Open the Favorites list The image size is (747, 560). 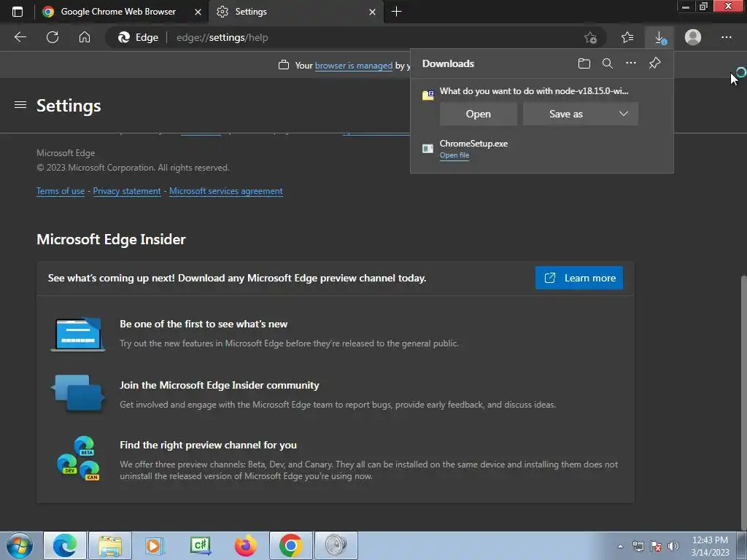pos(627,37)
